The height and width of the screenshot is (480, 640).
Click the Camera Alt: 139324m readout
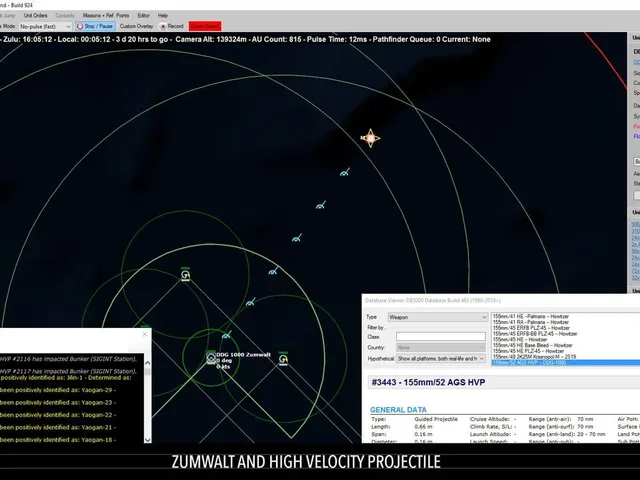tap(211, 40)
